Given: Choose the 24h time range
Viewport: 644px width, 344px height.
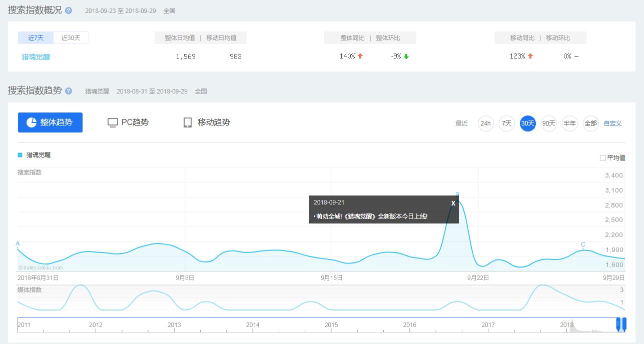Looking at the screenshot, I should click(486, 123).
